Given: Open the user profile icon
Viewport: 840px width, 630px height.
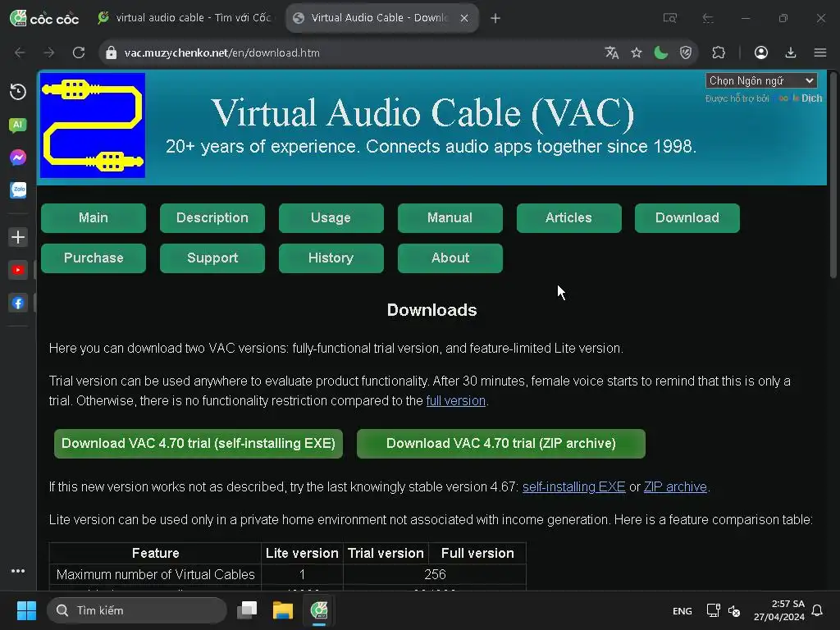Looking at the screenshot, I should coord(760,52).
